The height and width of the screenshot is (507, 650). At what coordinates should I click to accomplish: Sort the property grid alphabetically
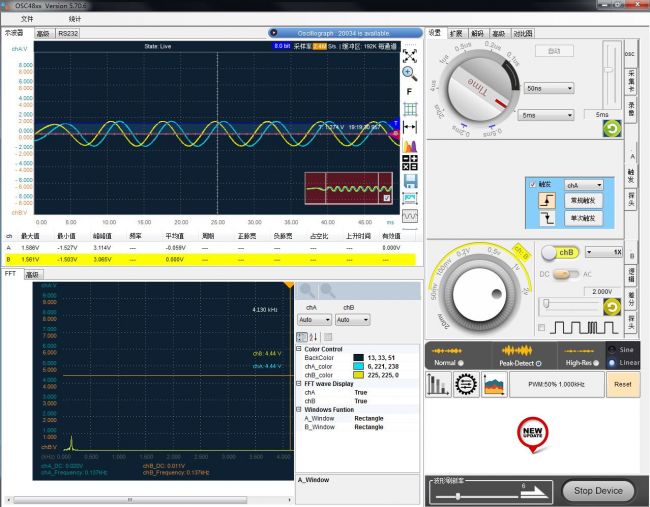click(313, 337)
